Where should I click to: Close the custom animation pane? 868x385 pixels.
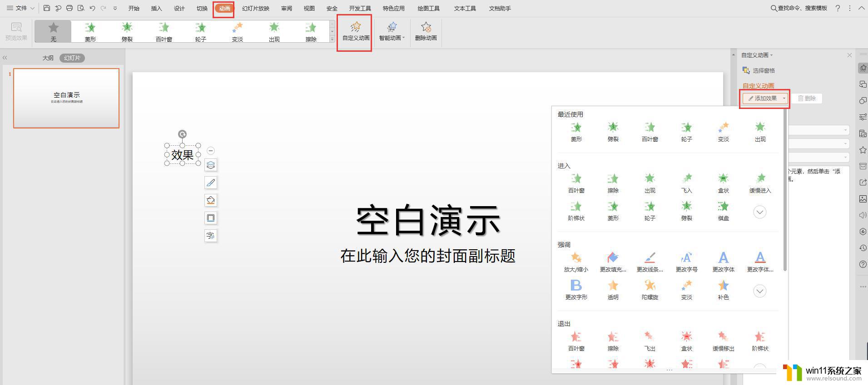(x=849, y=55)
